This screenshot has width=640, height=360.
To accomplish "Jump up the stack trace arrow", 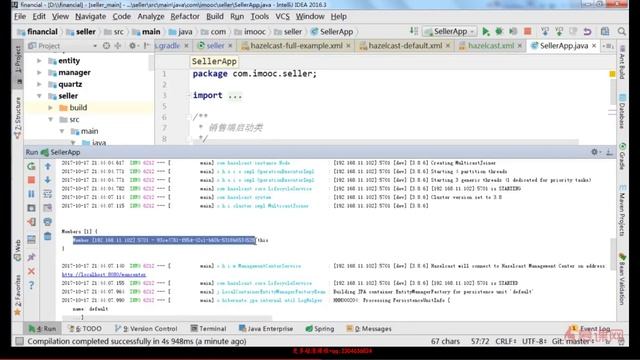I will (48, 166).
